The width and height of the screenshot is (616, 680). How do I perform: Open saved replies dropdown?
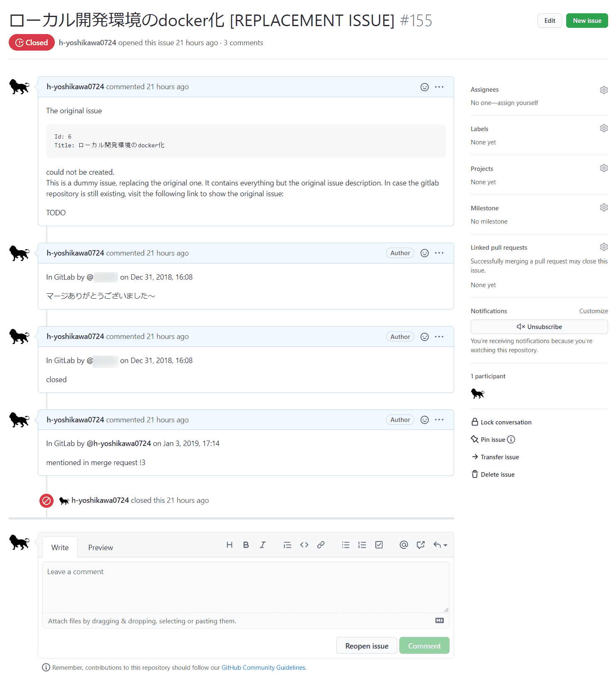point(440,545)
